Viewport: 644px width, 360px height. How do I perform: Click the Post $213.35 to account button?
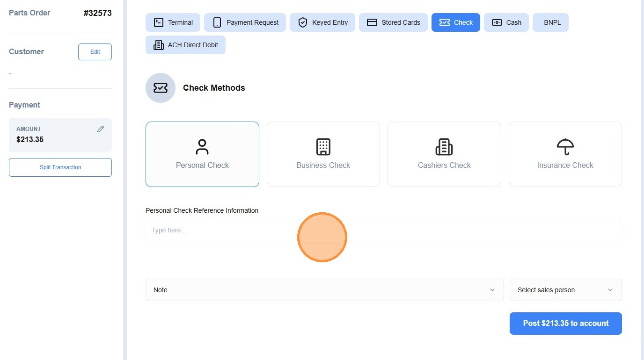[566, 324]
